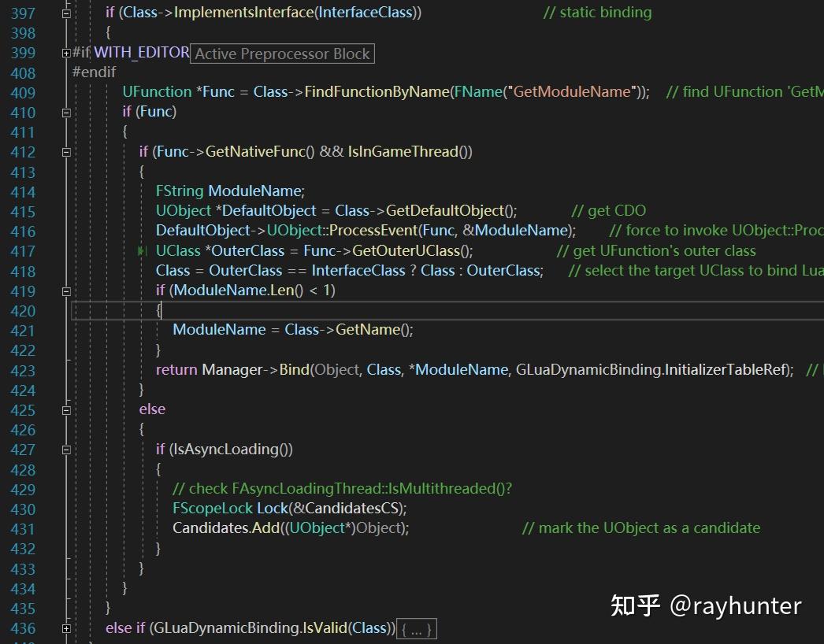Click the Active Preprocessor Block label
This screenshot has height=644, width=824.
pos(281,54)
